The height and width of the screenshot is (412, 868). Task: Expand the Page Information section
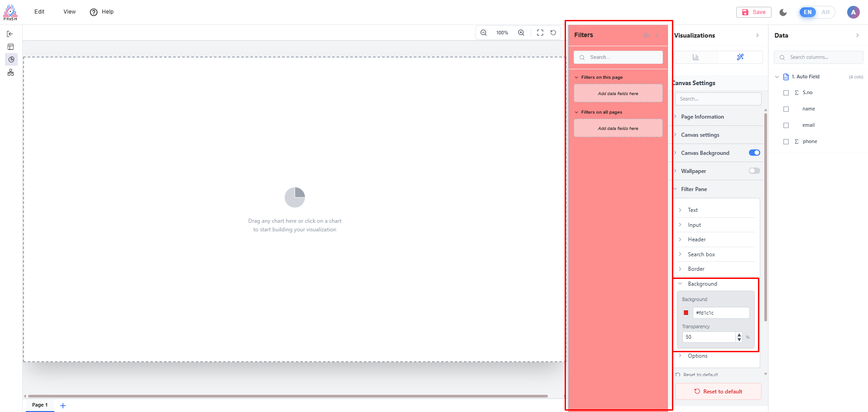702,117
